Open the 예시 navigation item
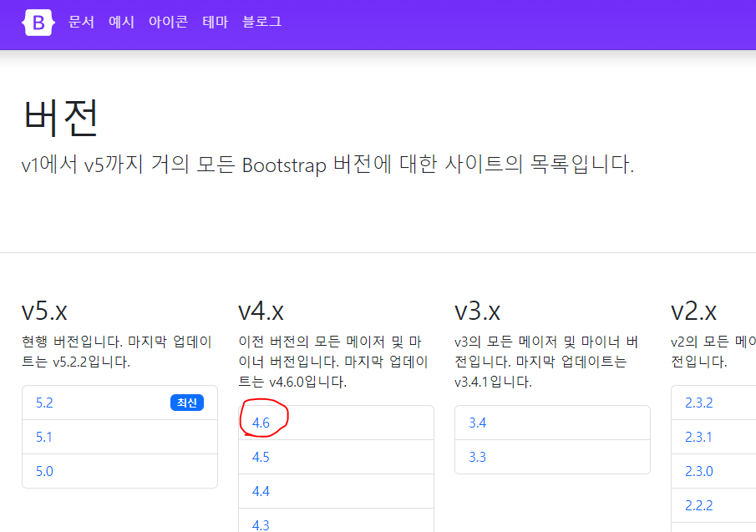The height and width of the screenshot is (532, 756). (x=121, y=22)
